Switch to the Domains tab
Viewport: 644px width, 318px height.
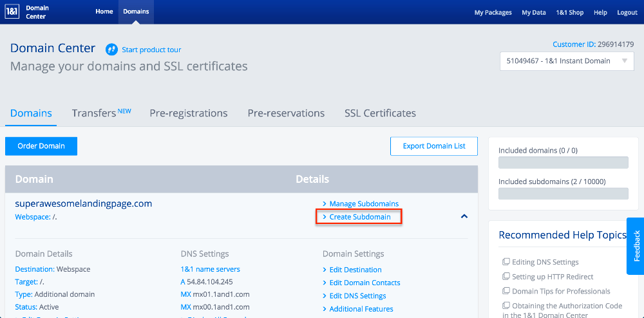click(x=31, y=113)
